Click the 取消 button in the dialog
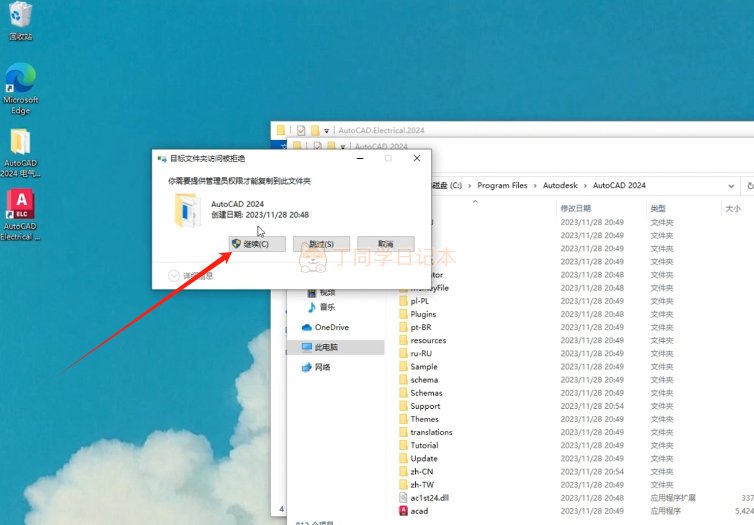 386,244
